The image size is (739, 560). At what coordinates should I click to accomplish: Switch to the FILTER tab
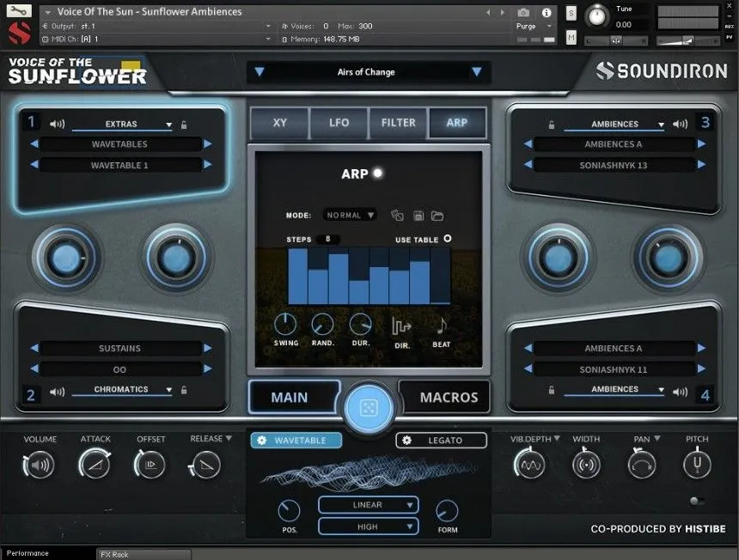[398, 123]
